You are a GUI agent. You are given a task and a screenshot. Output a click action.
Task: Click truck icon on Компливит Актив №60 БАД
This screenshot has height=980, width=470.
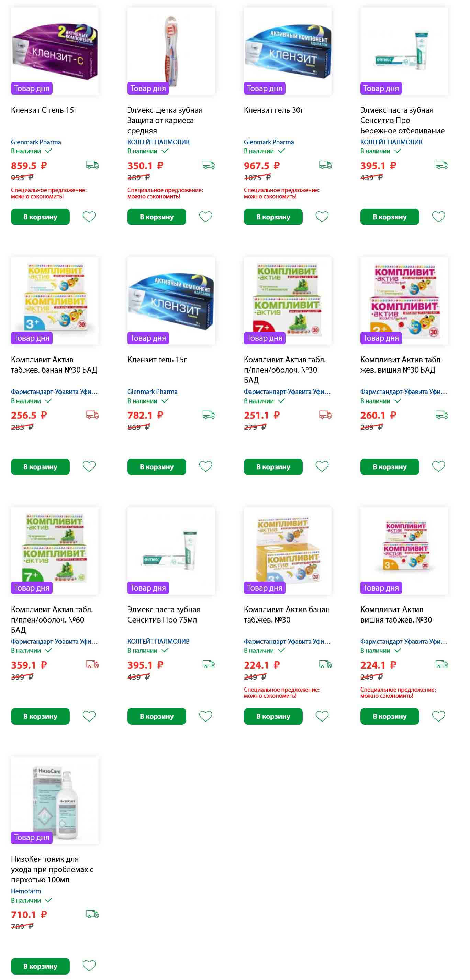tap(92, 665)
